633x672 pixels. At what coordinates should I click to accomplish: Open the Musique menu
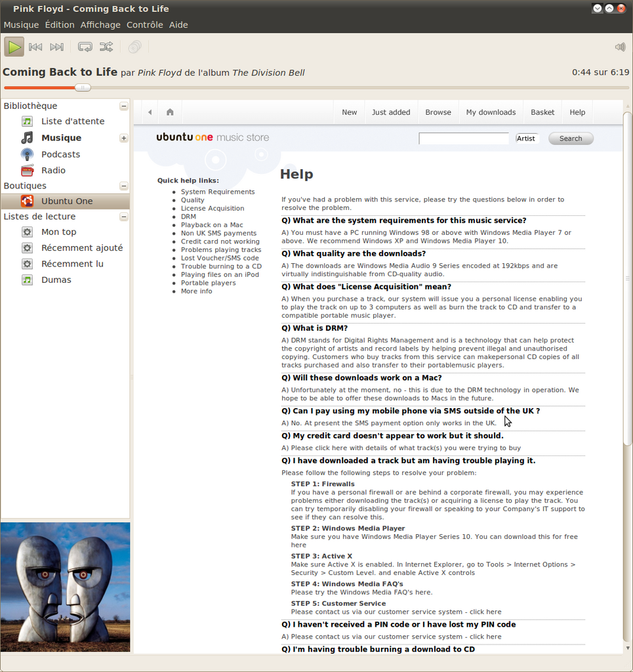pyautogui.click(x=22, y=25)
